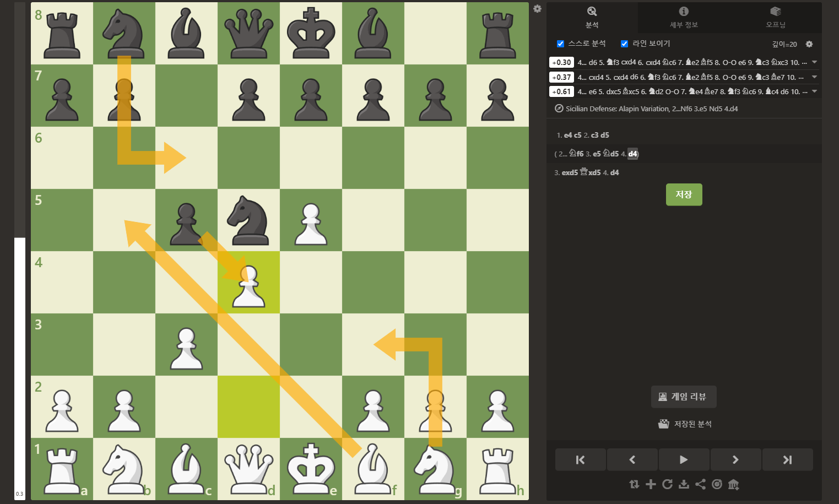Toggle the 스스로 분석 checkbox

point(560,44)
